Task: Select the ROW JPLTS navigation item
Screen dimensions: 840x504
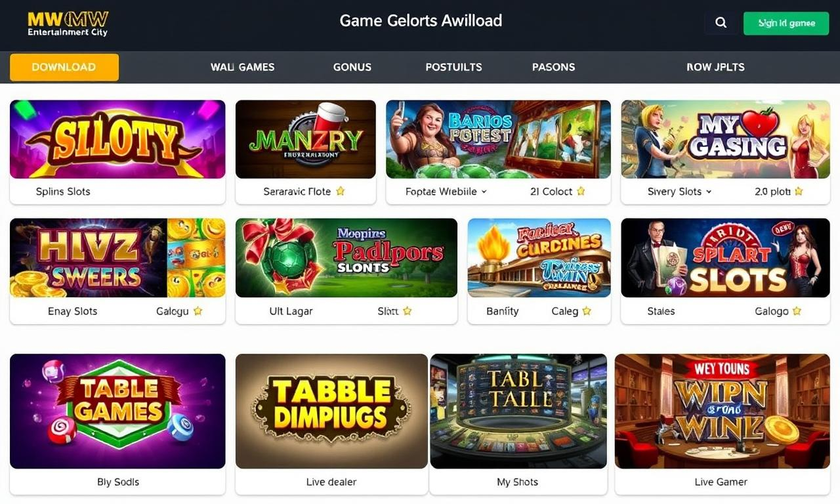Action: pos(715,67)
